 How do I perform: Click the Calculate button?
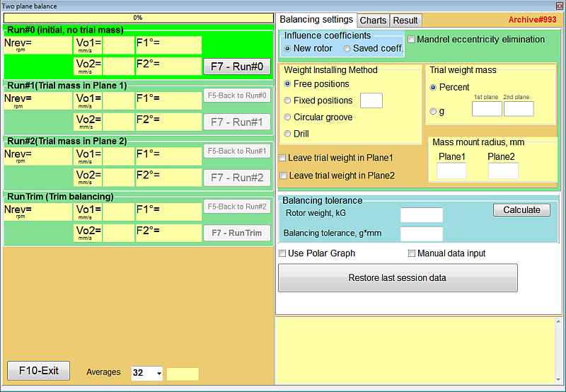521,209
